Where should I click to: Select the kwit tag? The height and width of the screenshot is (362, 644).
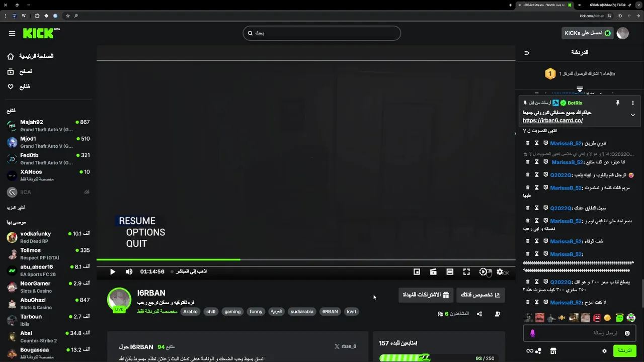point(352,312)
